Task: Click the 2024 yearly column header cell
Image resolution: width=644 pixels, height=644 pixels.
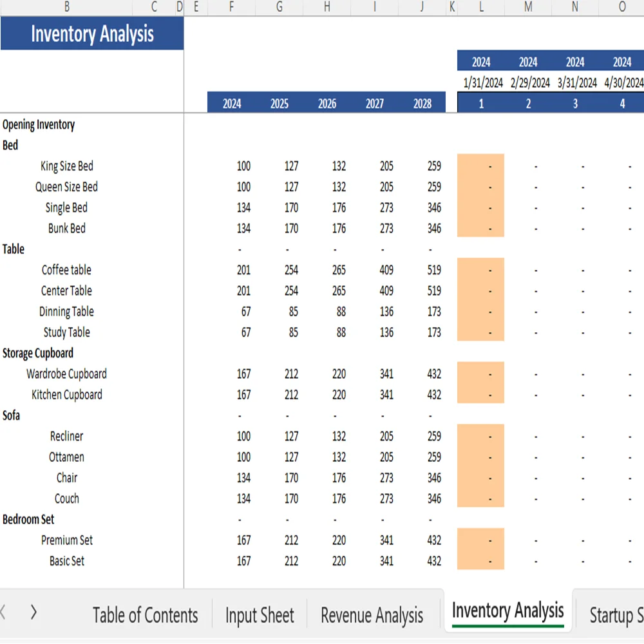Action: [230, 103]
